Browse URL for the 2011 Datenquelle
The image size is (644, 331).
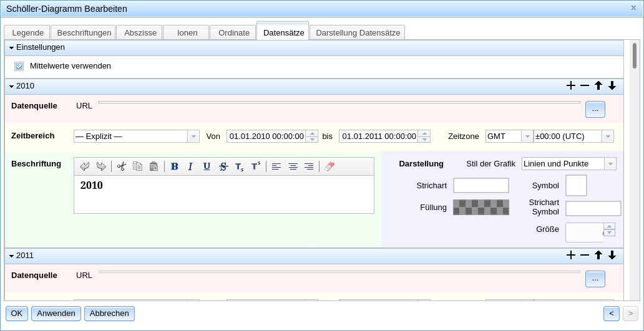[x=595, y=279]
